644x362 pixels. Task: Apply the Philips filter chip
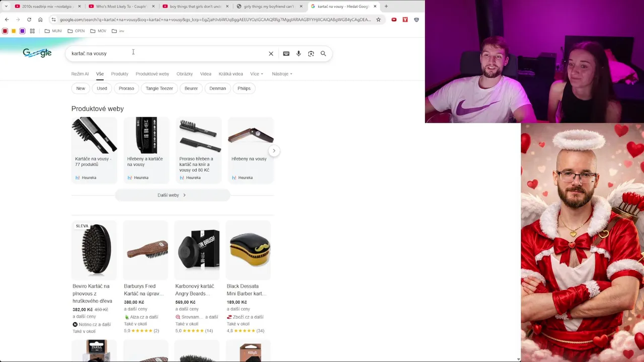(x=244, y=88)
